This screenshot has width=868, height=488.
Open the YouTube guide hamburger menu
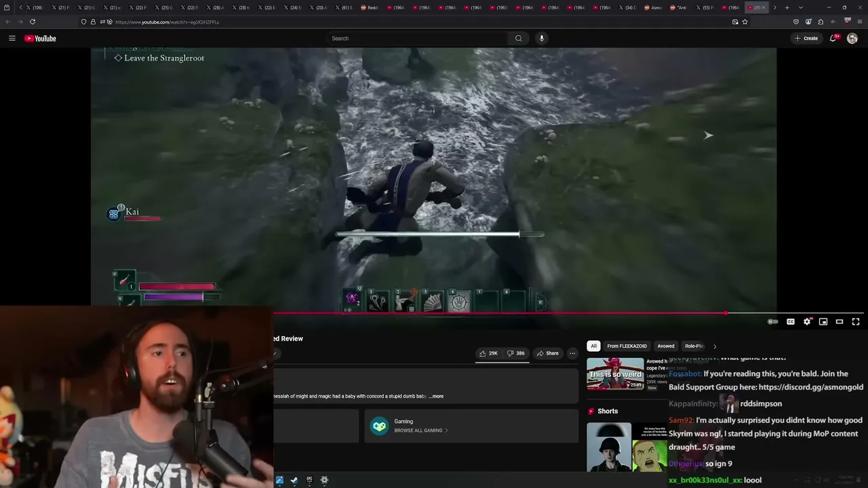[x=12, y=39]
